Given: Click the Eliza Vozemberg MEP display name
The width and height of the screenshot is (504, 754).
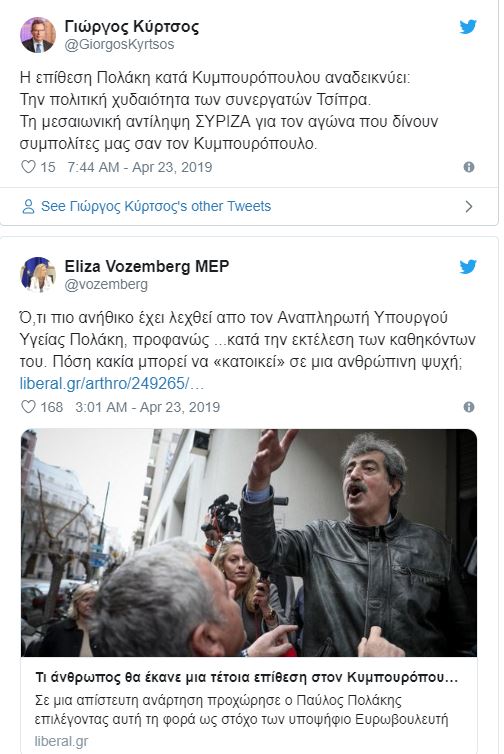Looking at the screenshot, I should click(147, 266).
